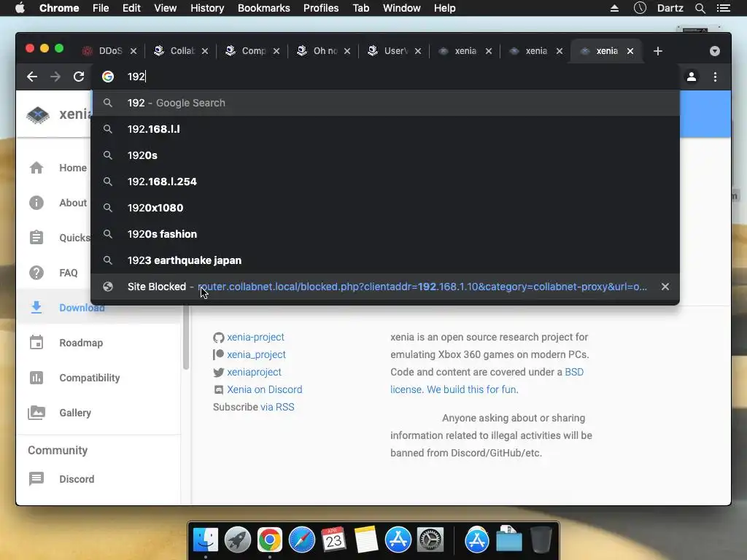
Task: Open Safari from the dock
Action: tap(301, 540)
